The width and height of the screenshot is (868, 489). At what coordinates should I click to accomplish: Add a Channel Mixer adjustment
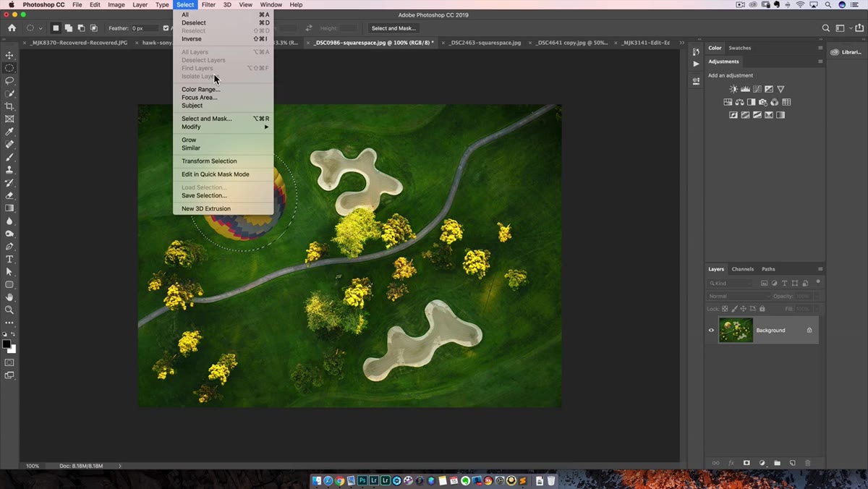(x=775, y=102)
